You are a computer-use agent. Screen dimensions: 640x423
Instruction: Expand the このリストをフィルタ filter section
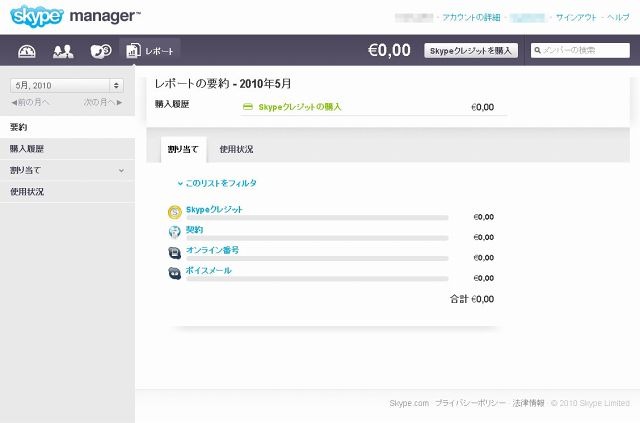click(x=217, y=183)
